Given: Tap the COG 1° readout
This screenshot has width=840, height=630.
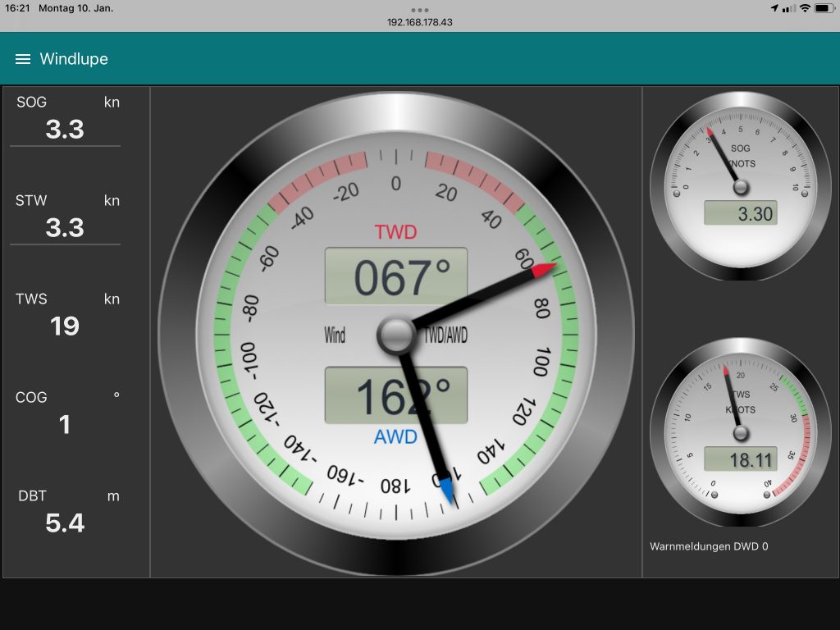Looking at the screenshot, I should click(65, 424).
